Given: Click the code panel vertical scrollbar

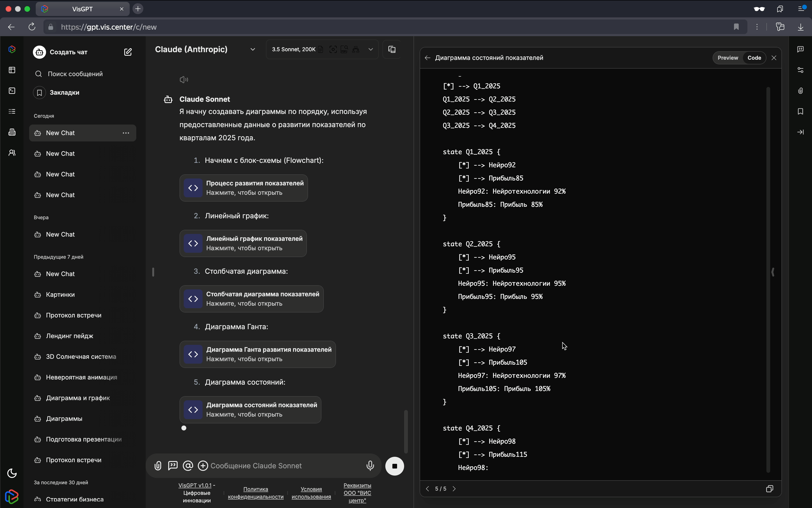Looking at the screenshot, I should click(768, 280).
